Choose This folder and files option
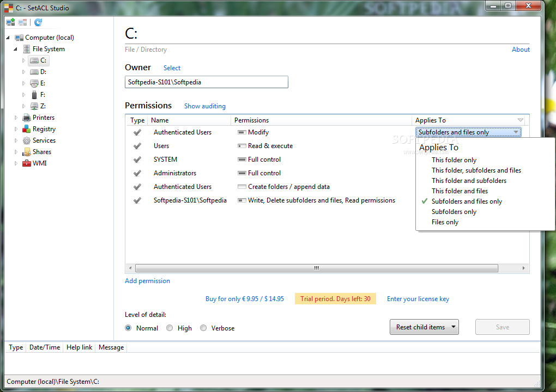 point(460,191)
